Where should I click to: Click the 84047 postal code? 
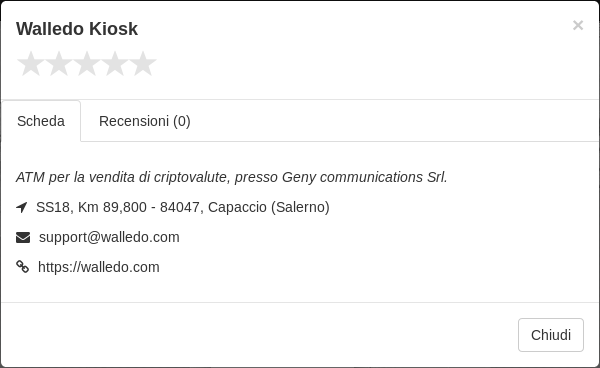coord(180,207)
